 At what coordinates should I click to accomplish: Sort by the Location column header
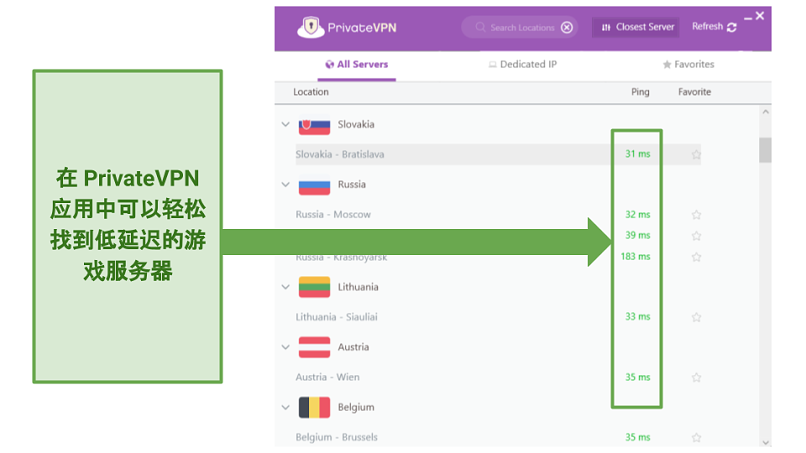tap(311, 92)
